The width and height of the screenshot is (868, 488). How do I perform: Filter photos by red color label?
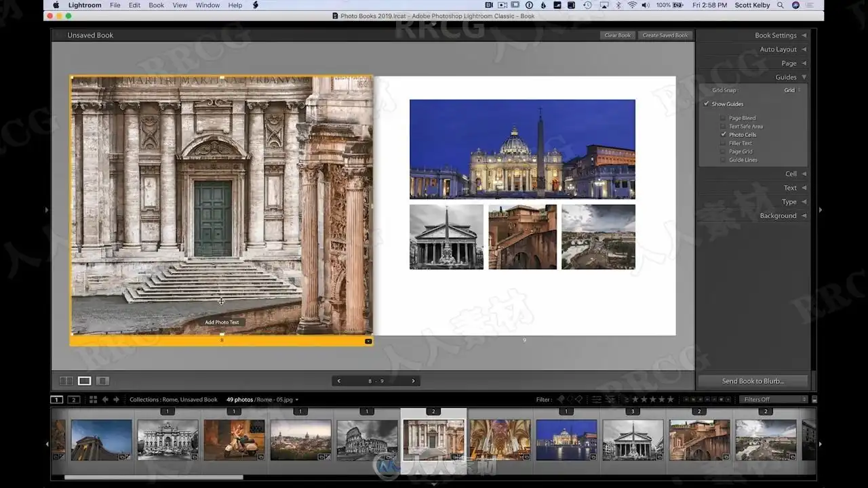tap(686, 399)
